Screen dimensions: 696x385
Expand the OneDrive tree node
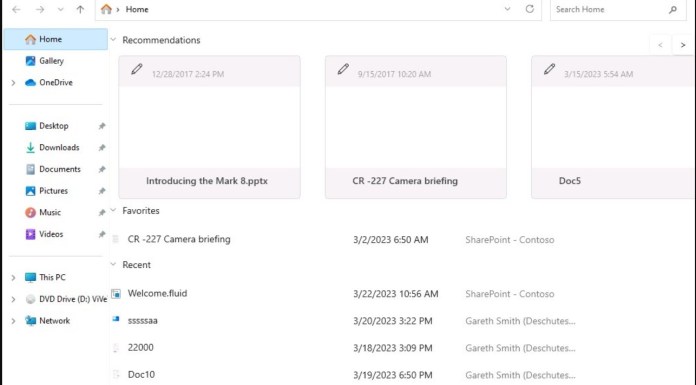pyautogui.click(x=13, y=83)
